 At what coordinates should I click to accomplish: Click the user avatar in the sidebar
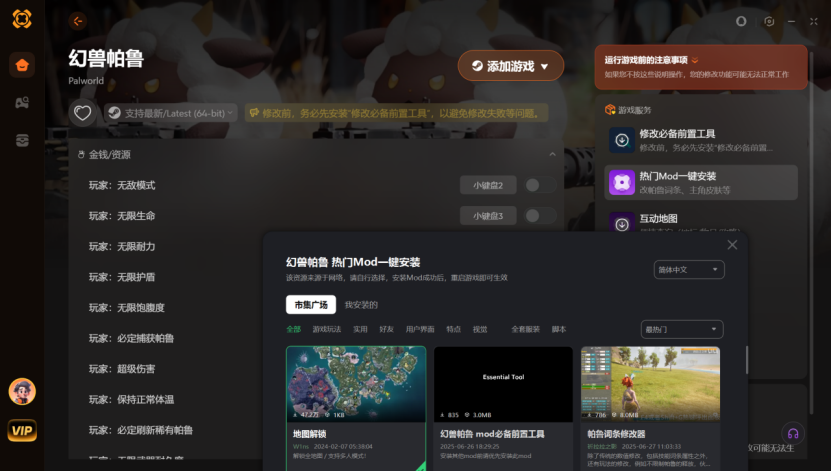[x=22, y=392]
